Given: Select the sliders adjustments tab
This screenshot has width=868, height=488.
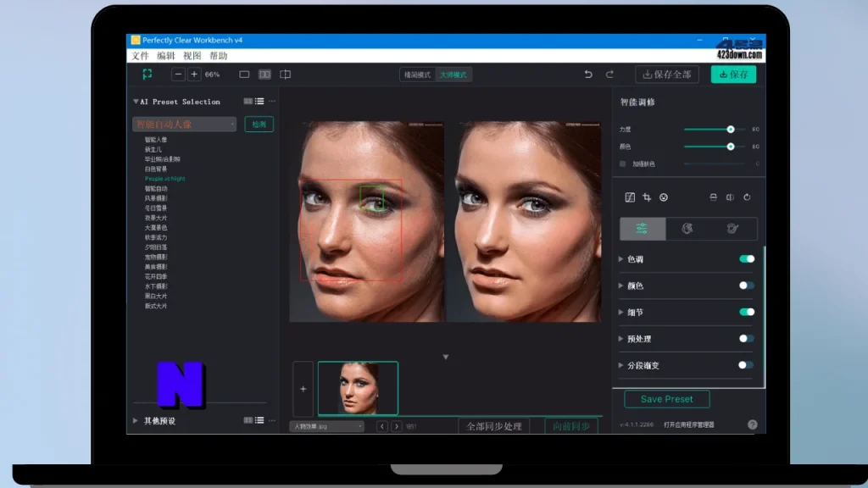Looking at the screenshot, I should (x=643, y=229).
